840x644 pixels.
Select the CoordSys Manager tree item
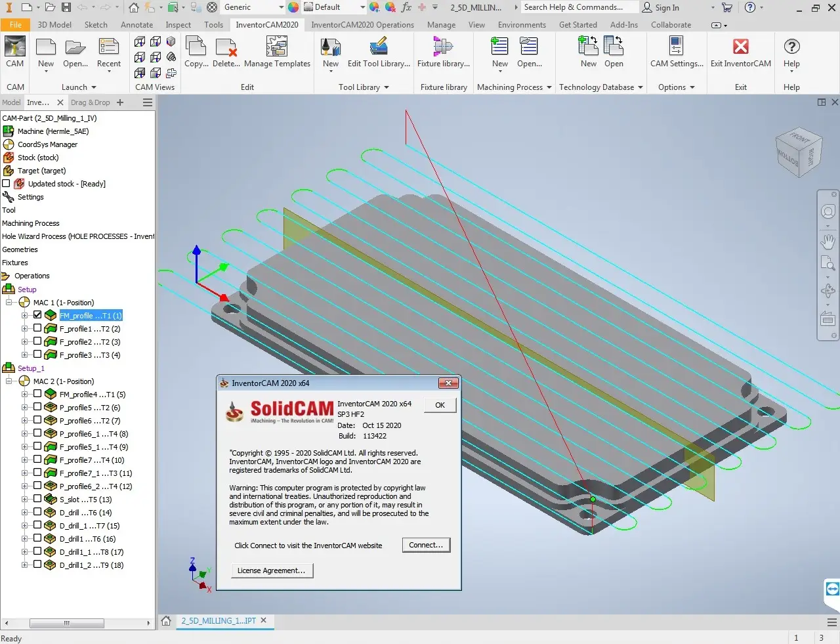(x=47, y=144)
